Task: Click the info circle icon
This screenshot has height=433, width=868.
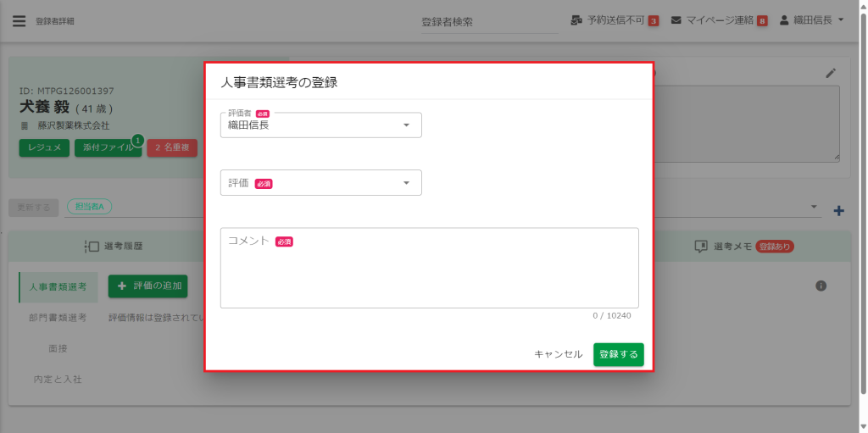Action: pyautogui.click(x=821, y=286)
